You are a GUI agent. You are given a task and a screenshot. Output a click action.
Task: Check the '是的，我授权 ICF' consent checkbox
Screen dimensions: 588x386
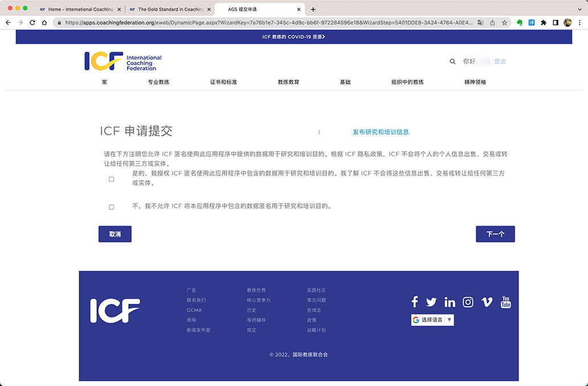[x=112, y=179]
